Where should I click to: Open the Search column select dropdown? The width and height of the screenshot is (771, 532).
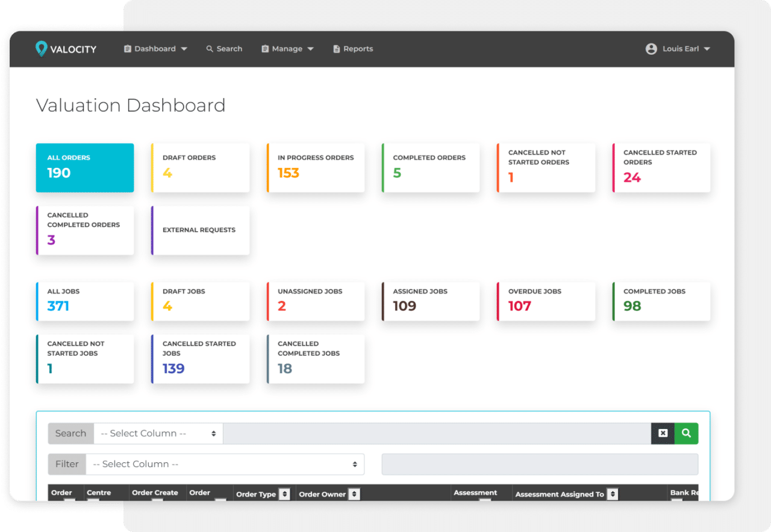(158, 433)
